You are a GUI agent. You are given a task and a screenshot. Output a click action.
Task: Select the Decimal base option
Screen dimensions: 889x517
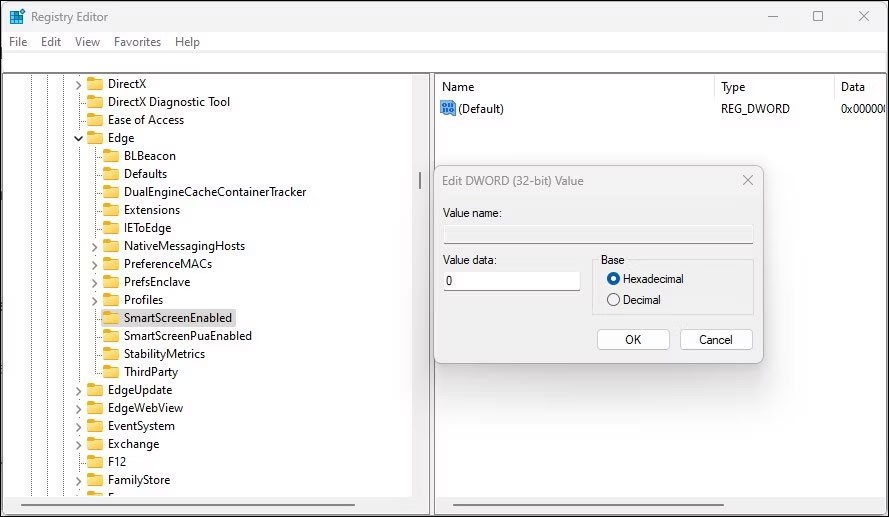point(613,300)
